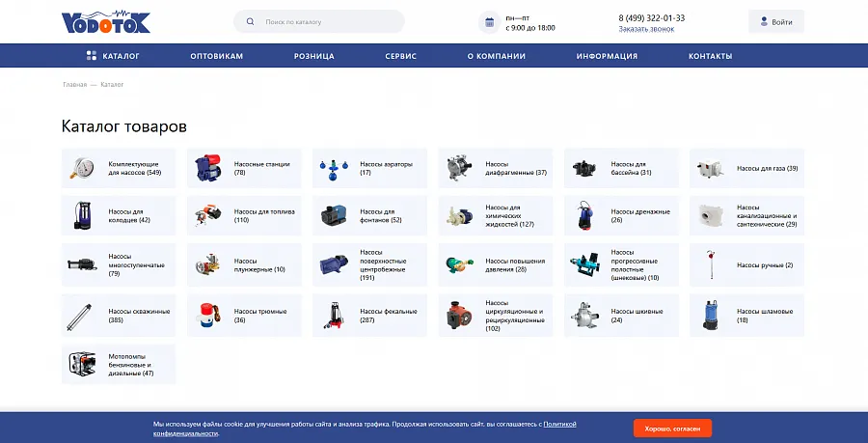Click the calendar working hours icon

coord(489,22)
